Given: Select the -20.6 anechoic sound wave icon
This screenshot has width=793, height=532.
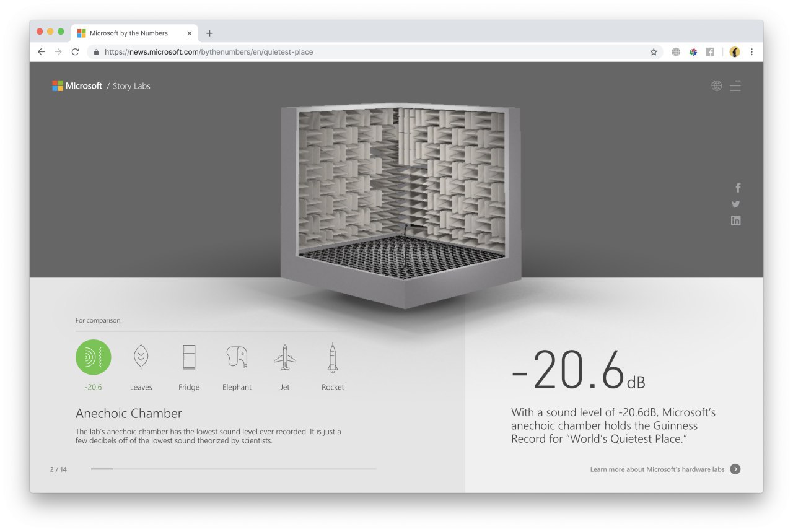Looking at the screenshot, I should 94,357.
